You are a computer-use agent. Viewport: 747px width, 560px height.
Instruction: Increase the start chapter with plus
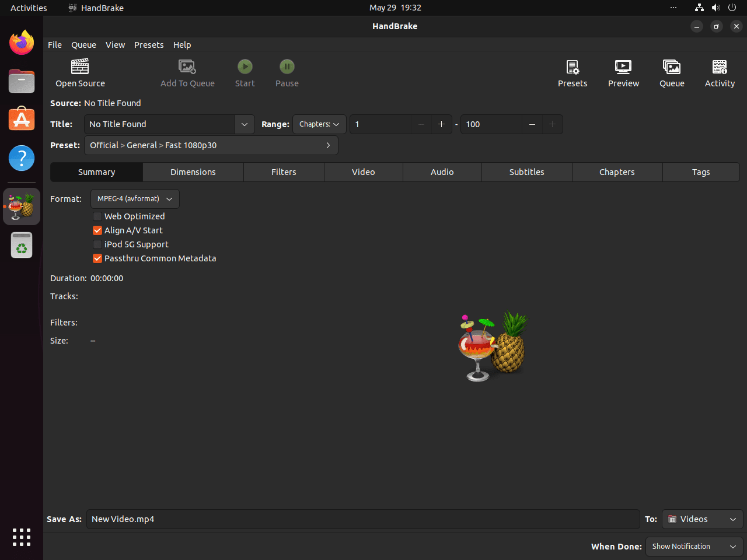coord(441,124)
